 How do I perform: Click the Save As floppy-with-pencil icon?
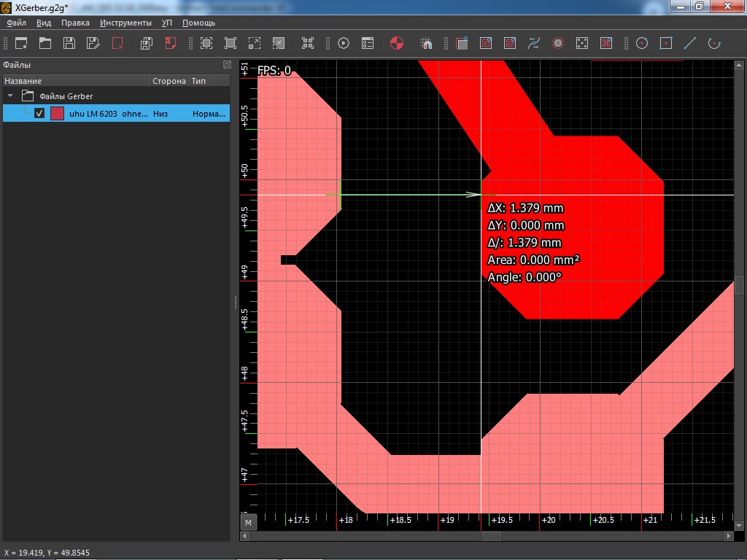93,43
